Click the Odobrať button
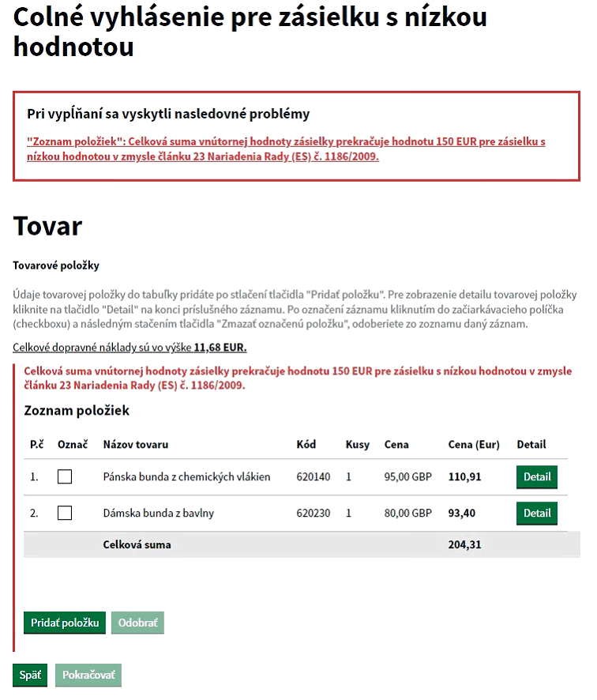 (138, 623)
